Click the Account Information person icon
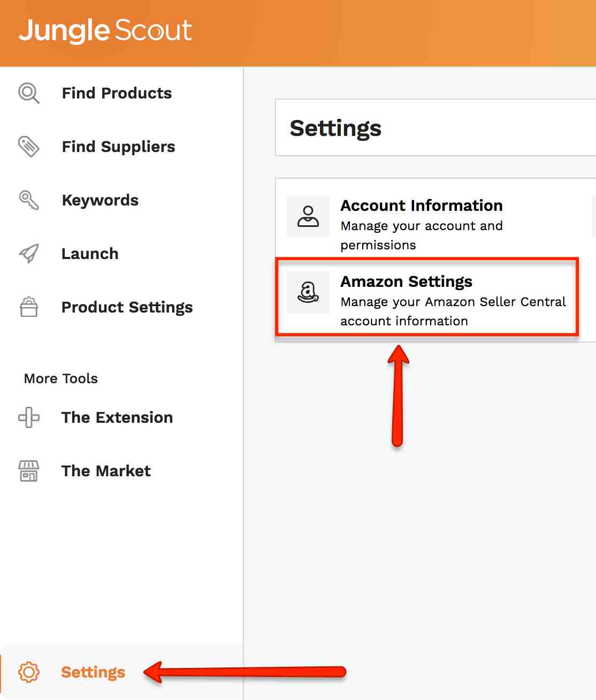 coord(308,216)
